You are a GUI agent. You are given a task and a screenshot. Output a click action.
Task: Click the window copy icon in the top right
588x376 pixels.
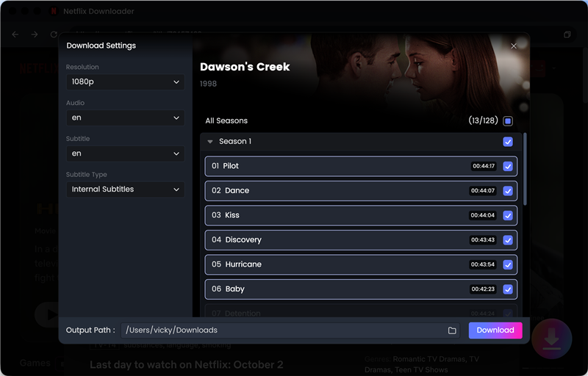coord(567,35)
